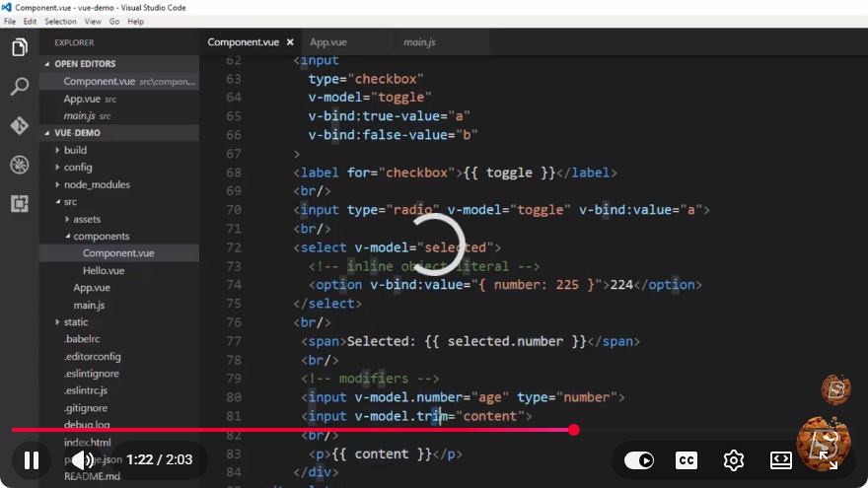
Task: Collapse the OPEN EDITORS section
Action: click(x=85, y=64)
